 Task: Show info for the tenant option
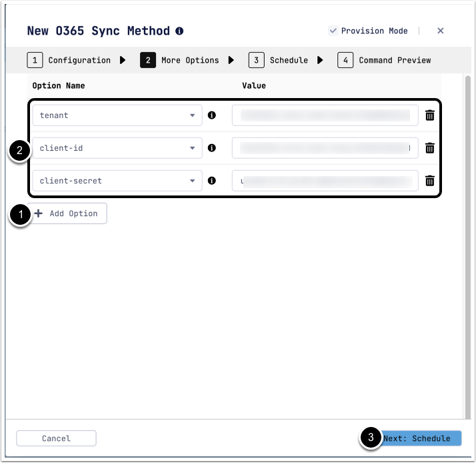click(211, 115)
